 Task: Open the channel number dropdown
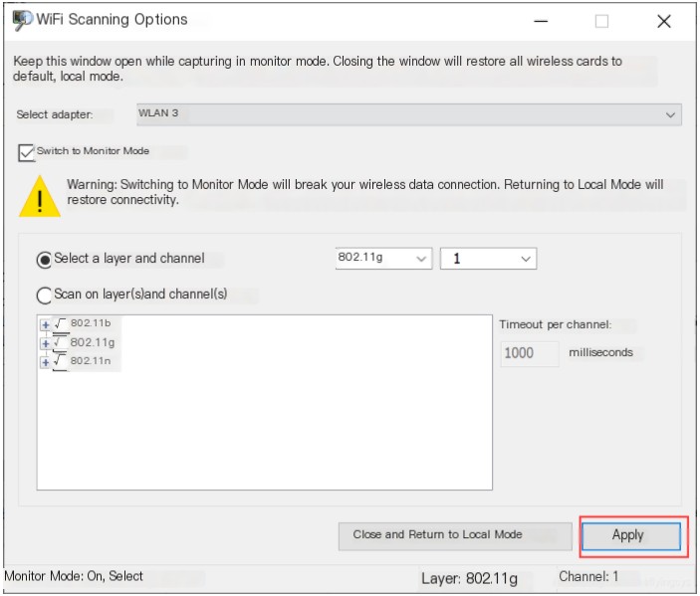[488, 259]
